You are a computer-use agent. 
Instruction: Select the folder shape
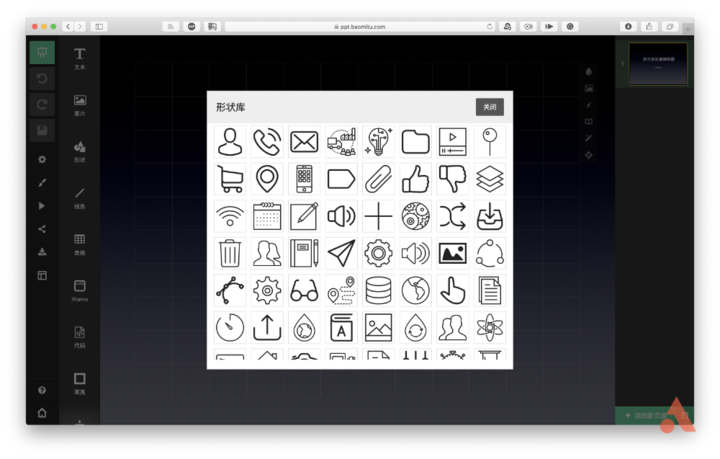416,142
